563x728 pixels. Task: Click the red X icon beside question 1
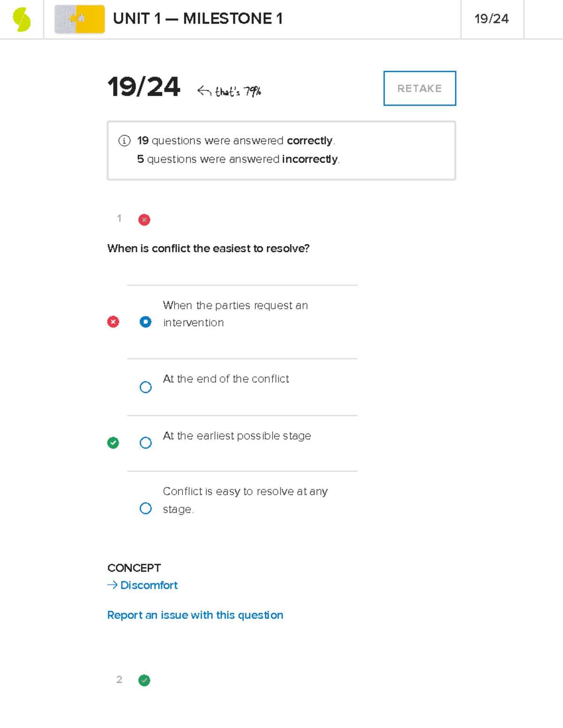point(145,219)
